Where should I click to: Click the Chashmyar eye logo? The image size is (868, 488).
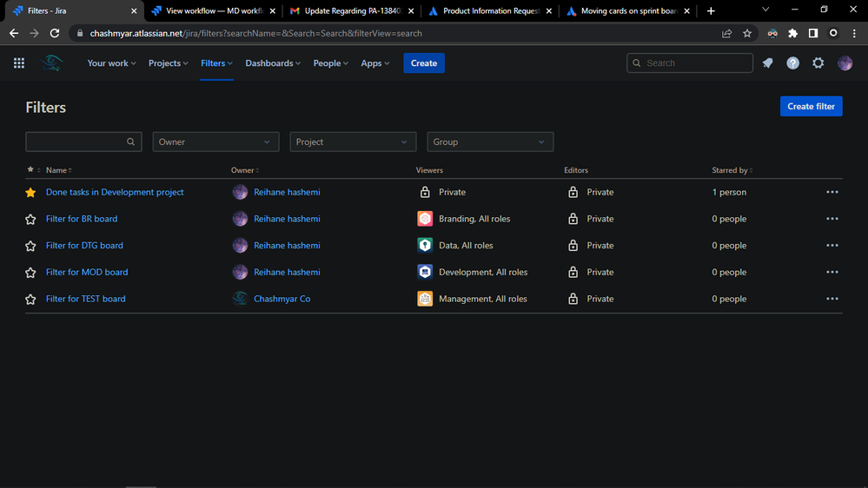coord(51,63)
